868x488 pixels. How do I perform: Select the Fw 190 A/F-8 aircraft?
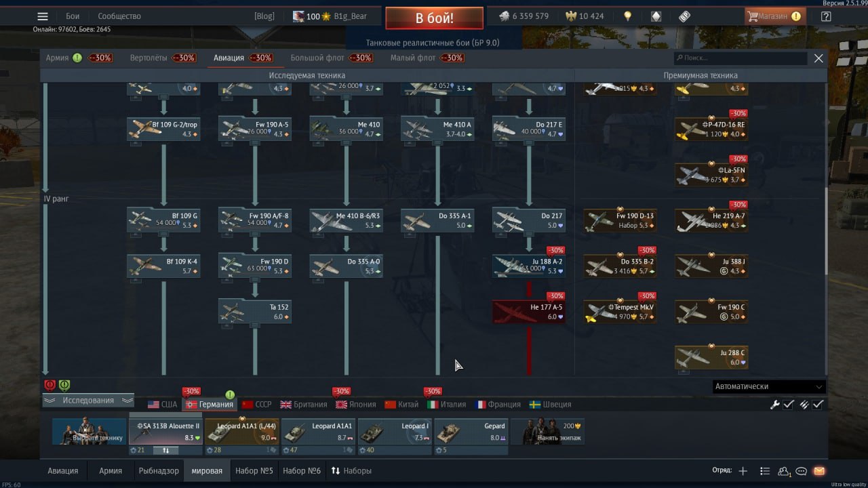click(x=255, y=220)
